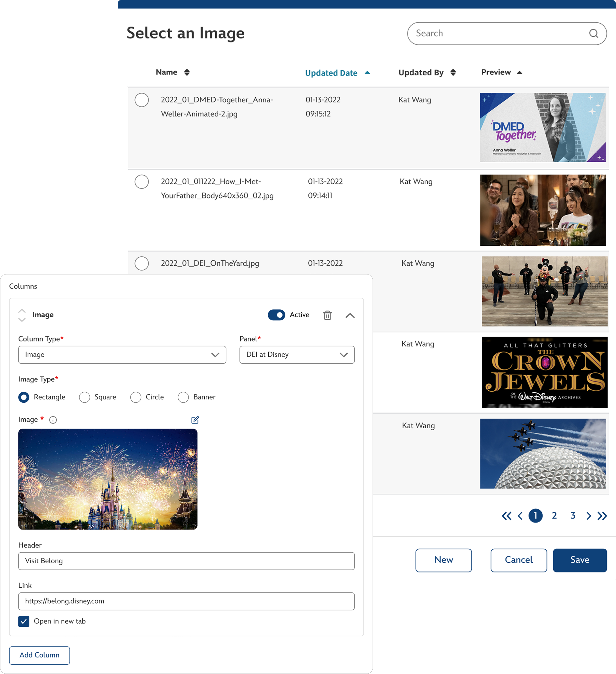The height and width of the screenshot is (674, 616).
Task: Click the Image field info icon
Action: tap(53, 420)
